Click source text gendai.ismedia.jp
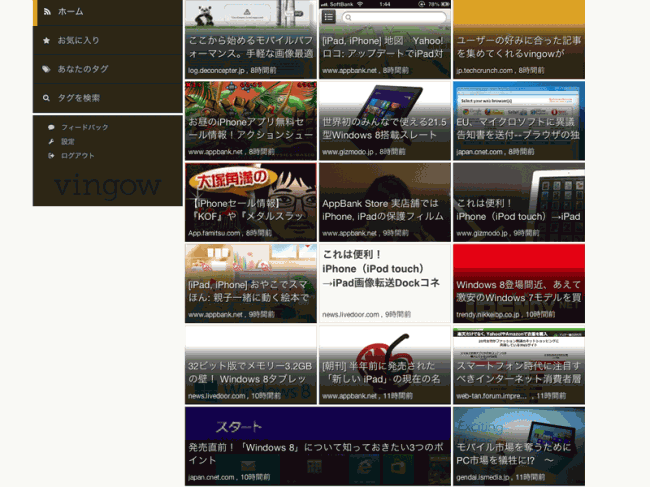 [483, 477]
